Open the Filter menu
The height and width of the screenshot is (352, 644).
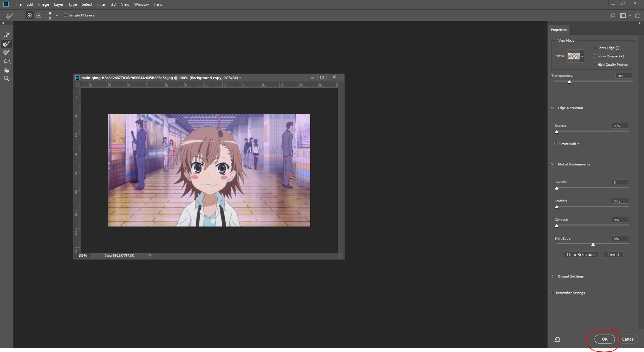click(102, 4)
